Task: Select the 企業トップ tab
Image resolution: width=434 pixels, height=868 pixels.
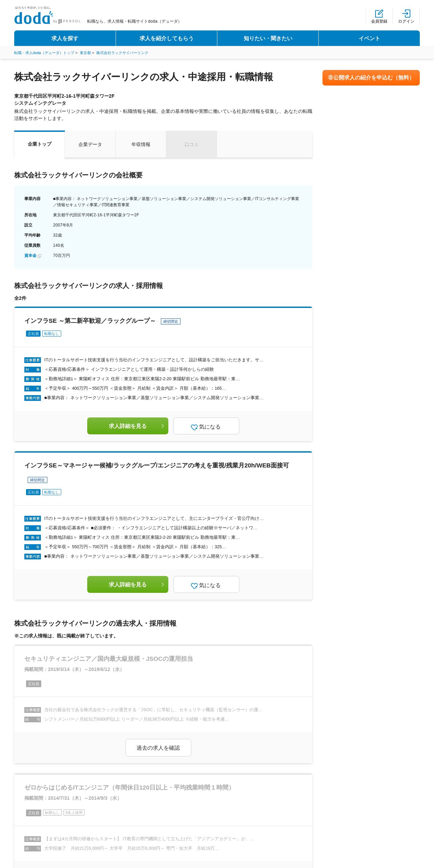Action: [40, 144]
